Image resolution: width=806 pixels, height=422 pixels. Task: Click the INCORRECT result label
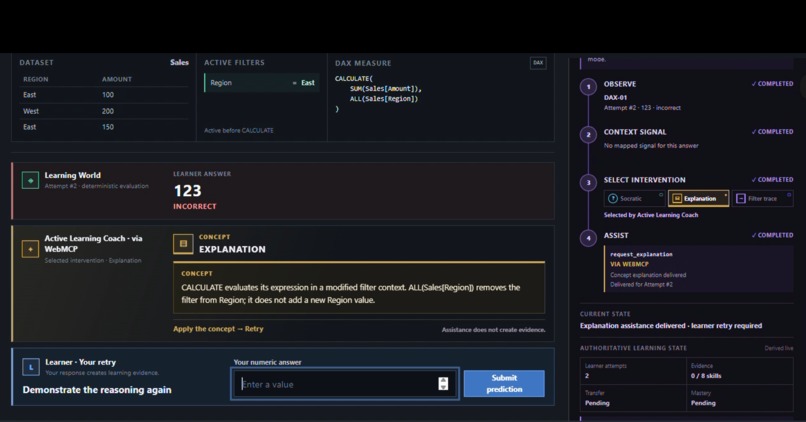tap(195, 206)
